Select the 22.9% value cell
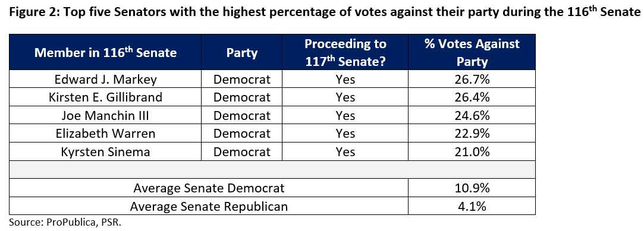 [472, 134]
